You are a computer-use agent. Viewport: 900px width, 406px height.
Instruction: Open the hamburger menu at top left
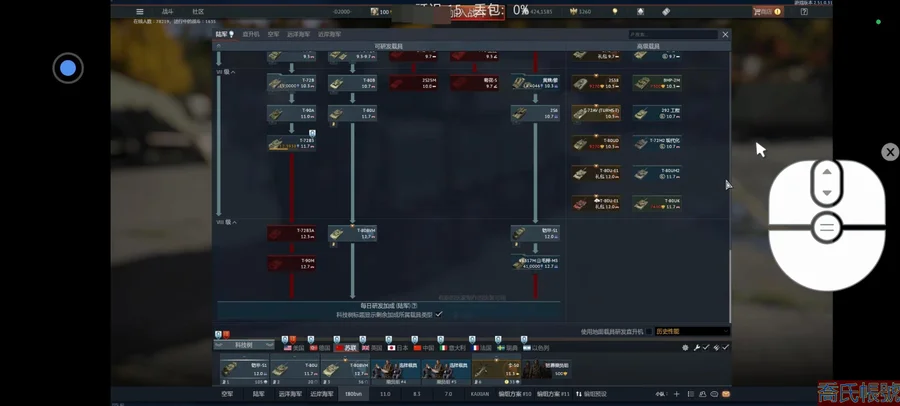click(x=140, y=12)
